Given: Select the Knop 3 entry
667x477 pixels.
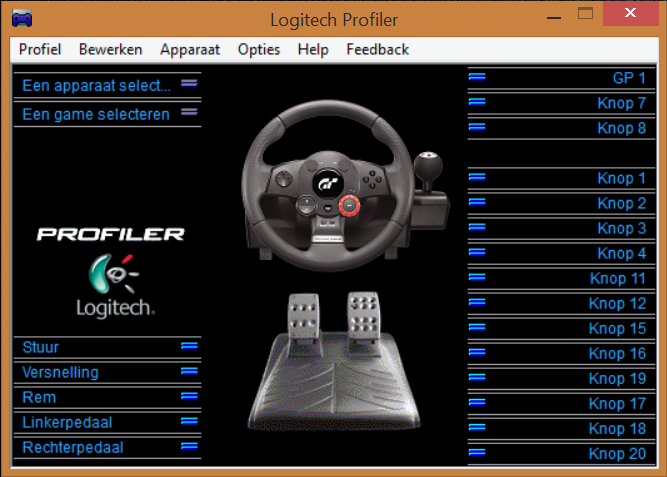Looking at the screenshot, I should 561,229.
